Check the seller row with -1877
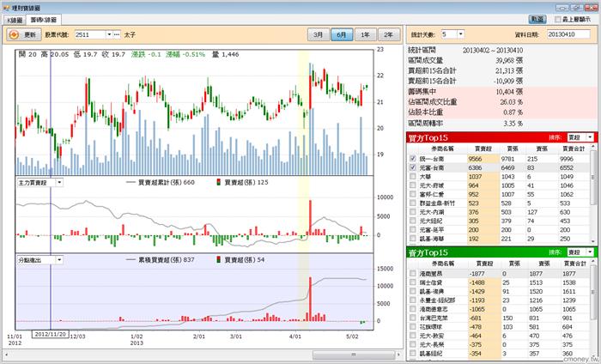The image size is (601, 364). 413,273
